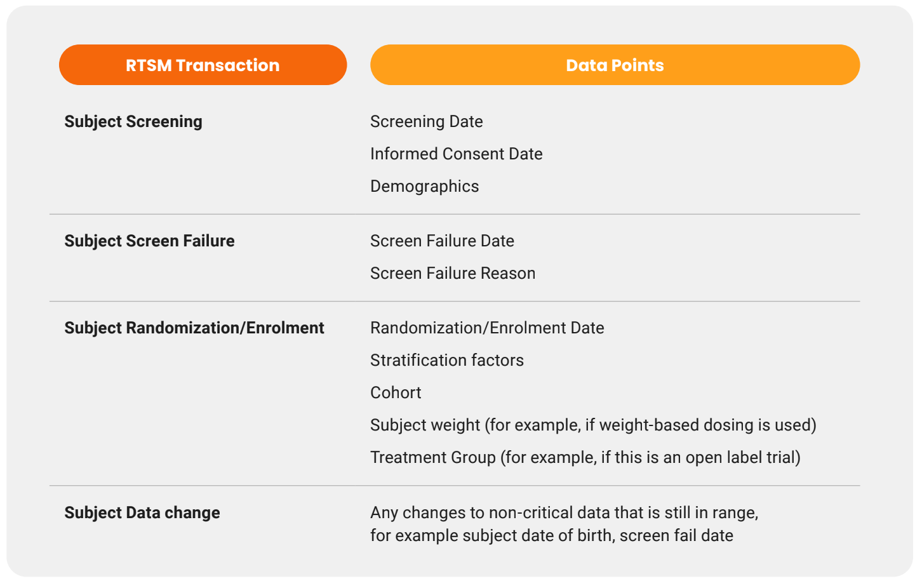
Task: Click the divider line below Demographics
Action: (455, 215)
